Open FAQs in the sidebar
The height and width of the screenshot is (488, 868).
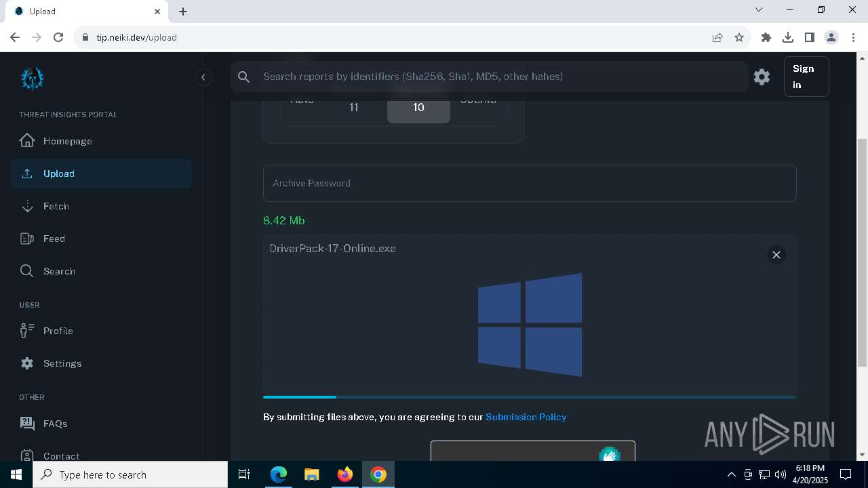pyautogui.click(x=102, y=424)
